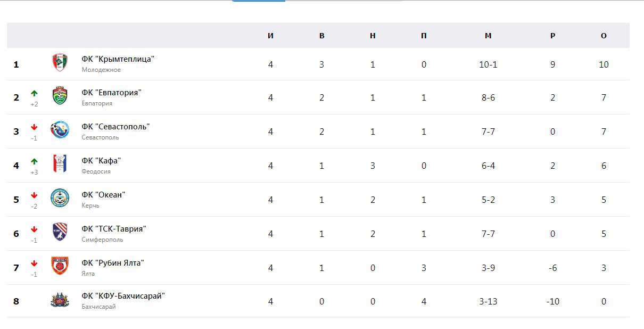Select the FC Kafa club badge

60,164
